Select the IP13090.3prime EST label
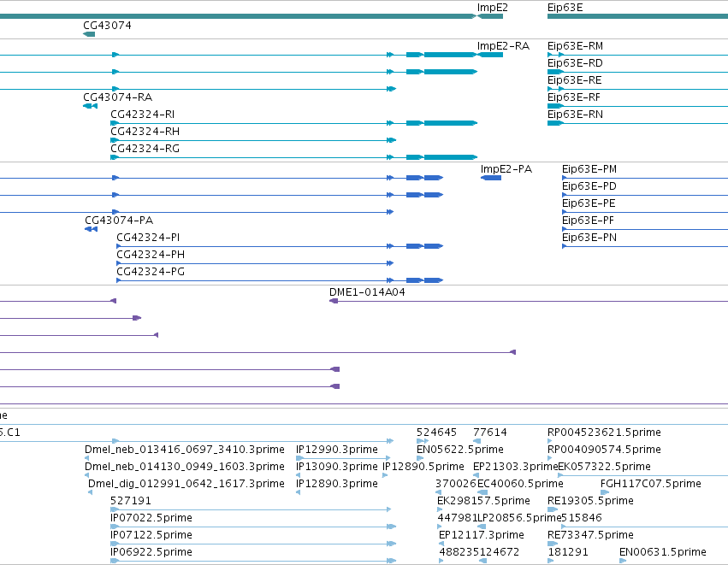Viewport: 728px width, 565px height. tap(336, 467)
